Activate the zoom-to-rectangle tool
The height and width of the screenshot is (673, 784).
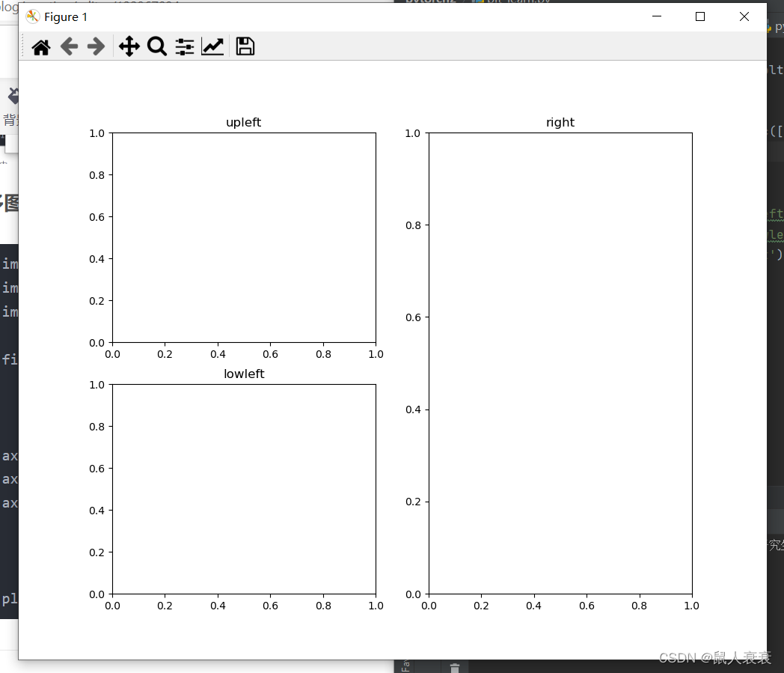(x=156, y=46)
